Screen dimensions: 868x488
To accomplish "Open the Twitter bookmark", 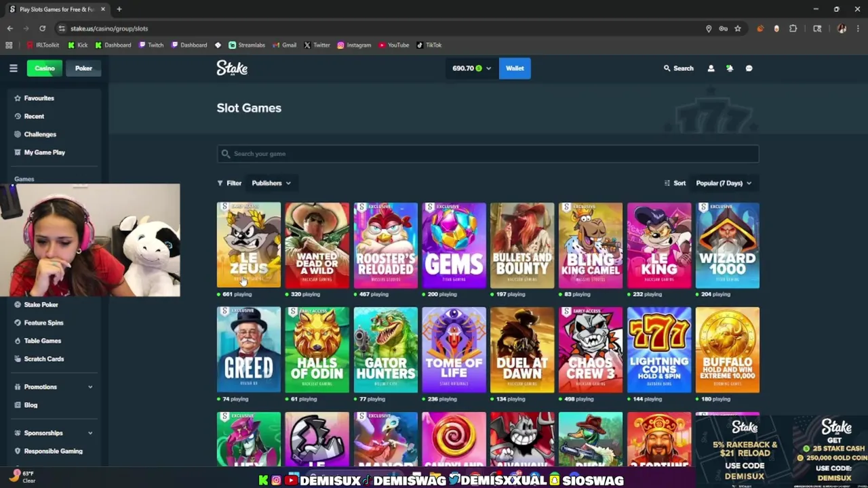I will (x=317, y=45).
